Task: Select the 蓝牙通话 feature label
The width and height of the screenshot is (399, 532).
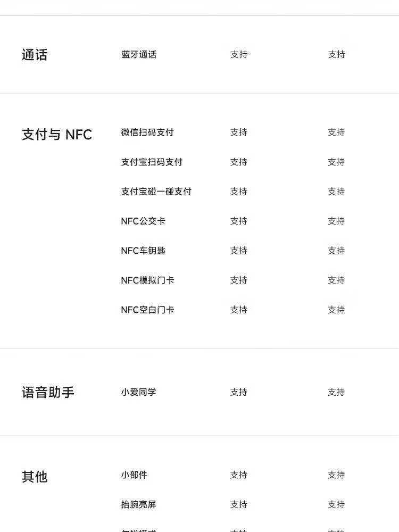Action: [x=139, y=54]
